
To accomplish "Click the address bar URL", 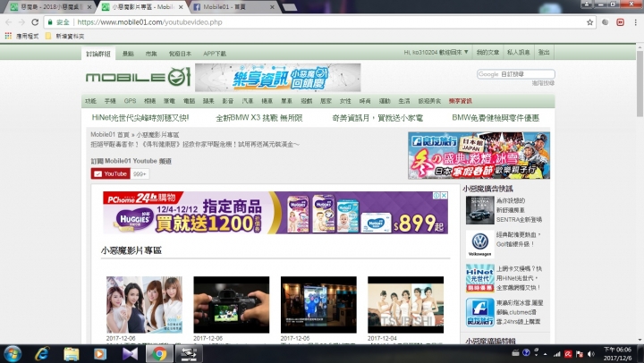I will coord(149,22).
